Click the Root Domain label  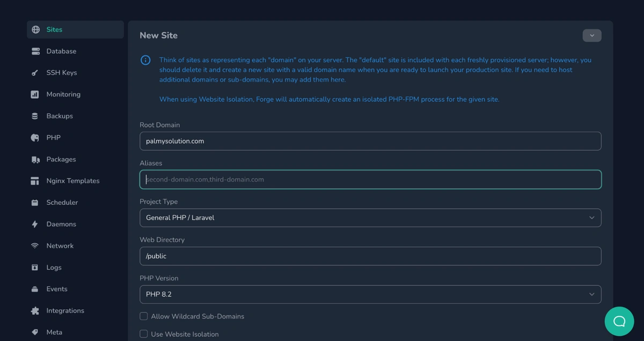160,125
